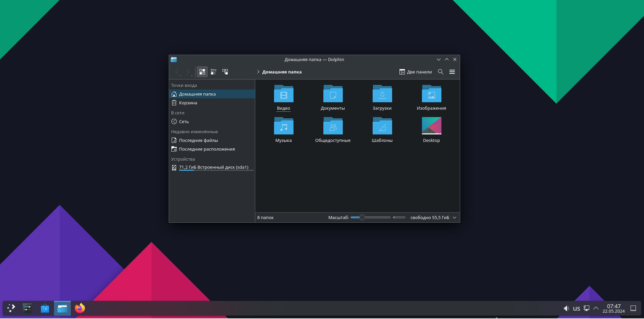Click the free space bar in the status bar
The image size is (644, 319).
point(399,218)
